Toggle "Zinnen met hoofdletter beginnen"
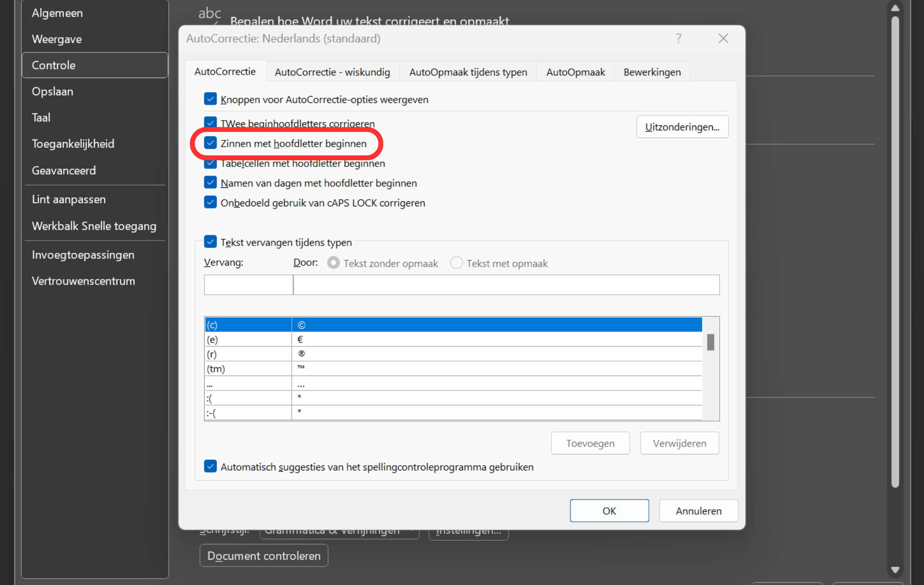 pyautogui.click(x=210, y=143)
